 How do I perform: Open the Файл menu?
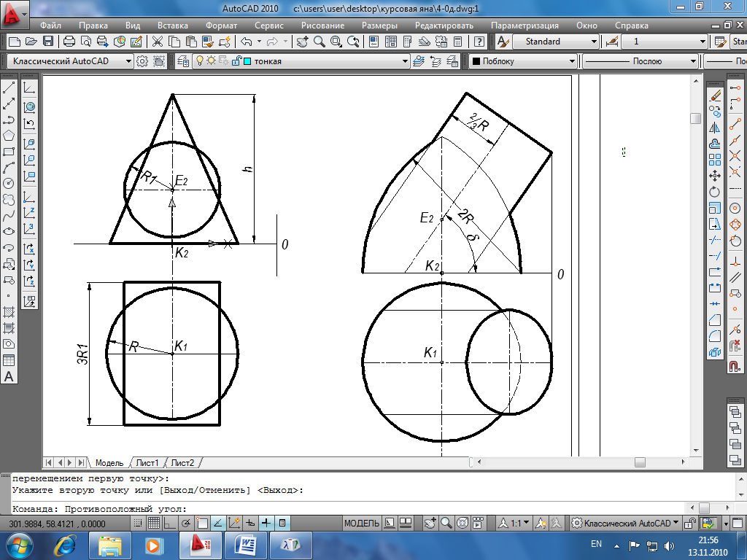[50, 26]
